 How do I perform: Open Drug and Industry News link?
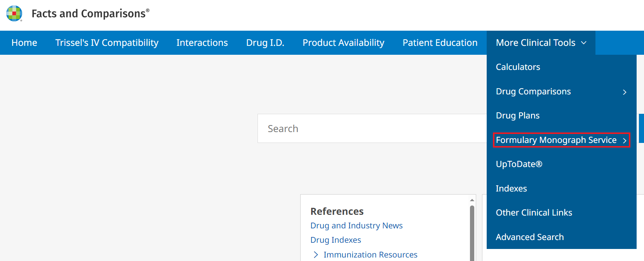(x=356, y=226)
